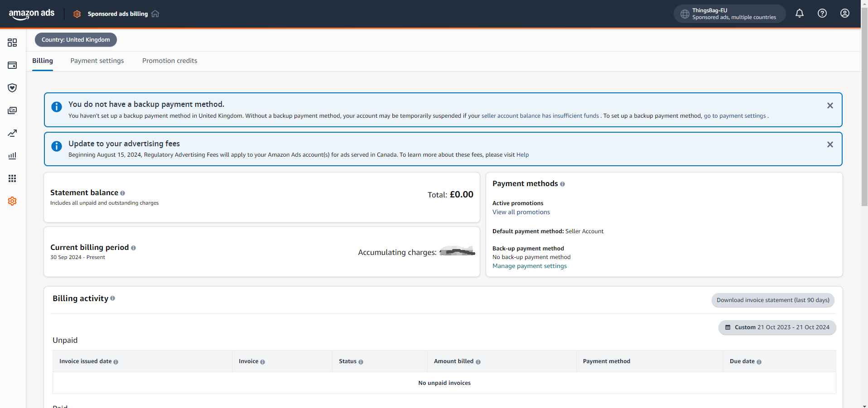Open the sidebar orange settings gear

coord(12,201)
